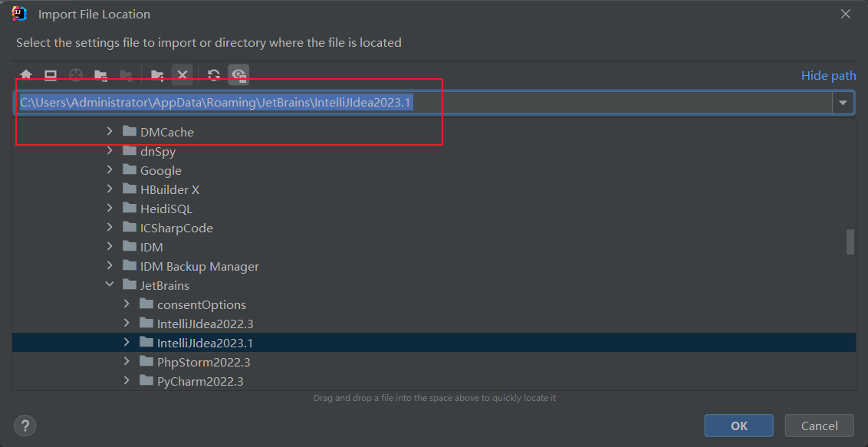The image size is (868, 447).
Task: Select the DMCache tree label
Action: tap(167, 132)
